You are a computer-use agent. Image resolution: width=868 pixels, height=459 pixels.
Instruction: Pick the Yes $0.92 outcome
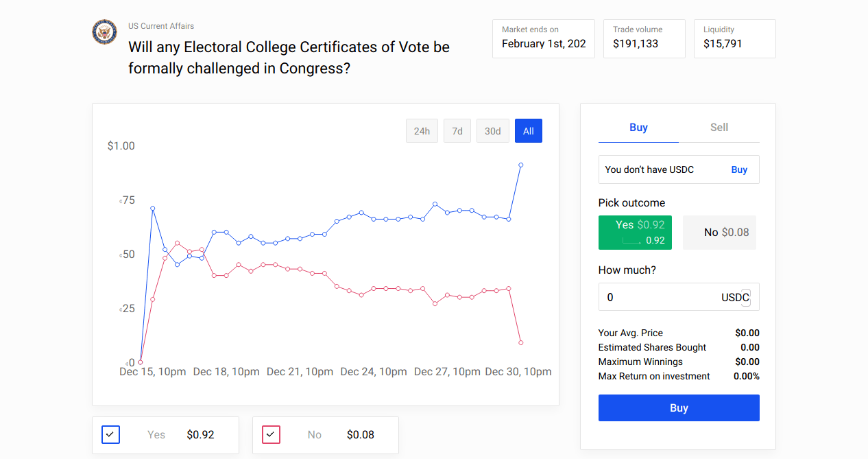(x=635, y=232)
